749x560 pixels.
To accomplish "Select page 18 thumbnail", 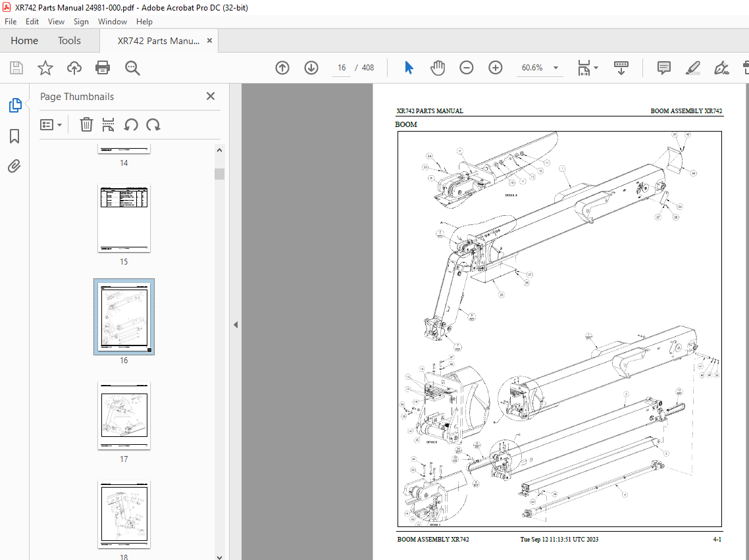I will (124, 514).
